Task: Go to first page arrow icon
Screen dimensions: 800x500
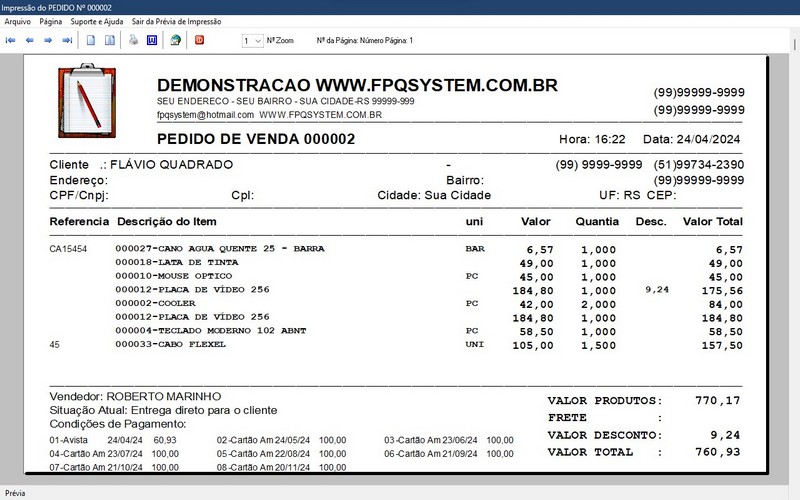Action: (x=11, y=41)
